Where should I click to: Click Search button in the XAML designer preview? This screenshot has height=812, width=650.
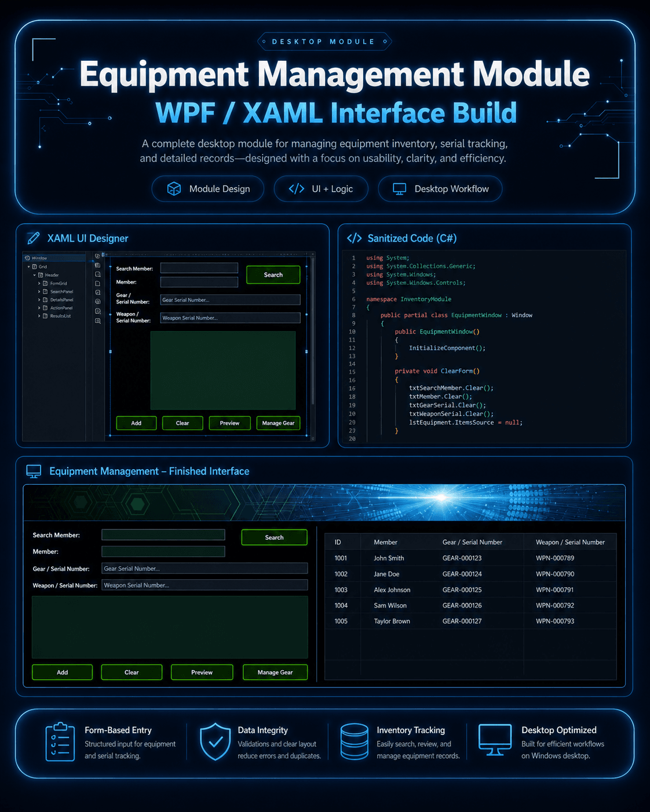pos(273,275)
